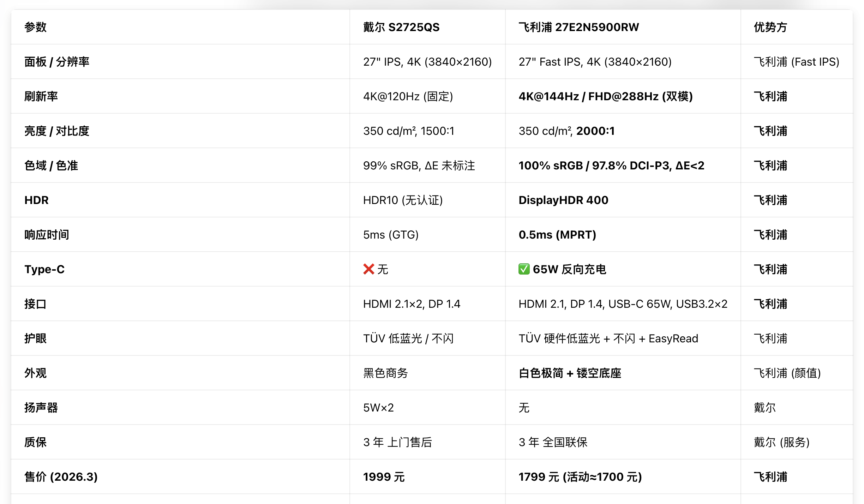864x504 pixels.
Task: Select the 戴尔 S2725QS column header
Action: (401, 27)
